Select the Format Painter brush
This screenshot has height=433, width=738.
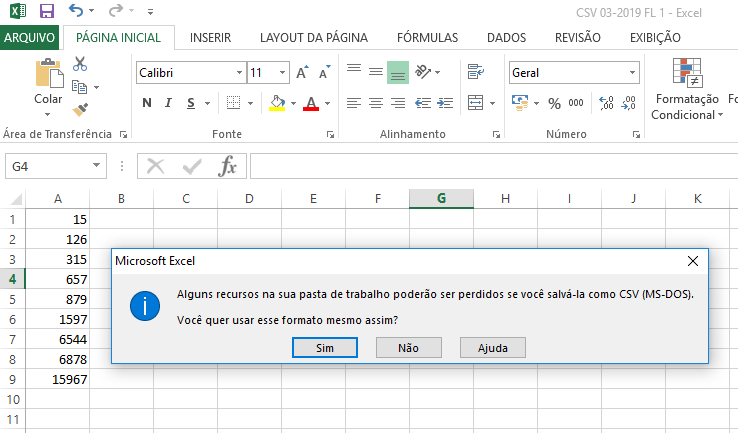pyautogui.click(x=80, y=110)
